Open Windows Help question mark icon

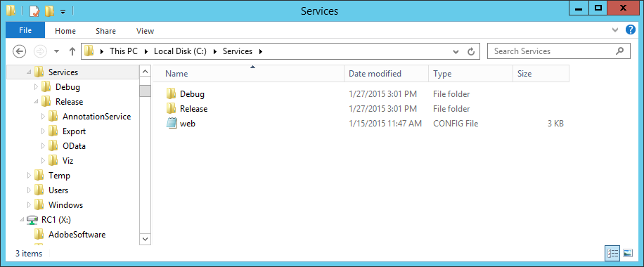click(630, 30)
